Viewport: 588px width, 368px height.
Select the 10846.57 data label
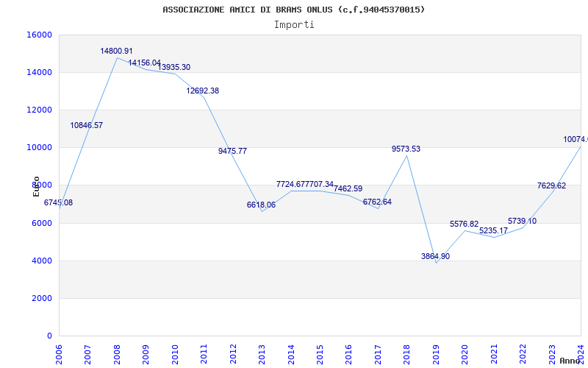point(86,125)
